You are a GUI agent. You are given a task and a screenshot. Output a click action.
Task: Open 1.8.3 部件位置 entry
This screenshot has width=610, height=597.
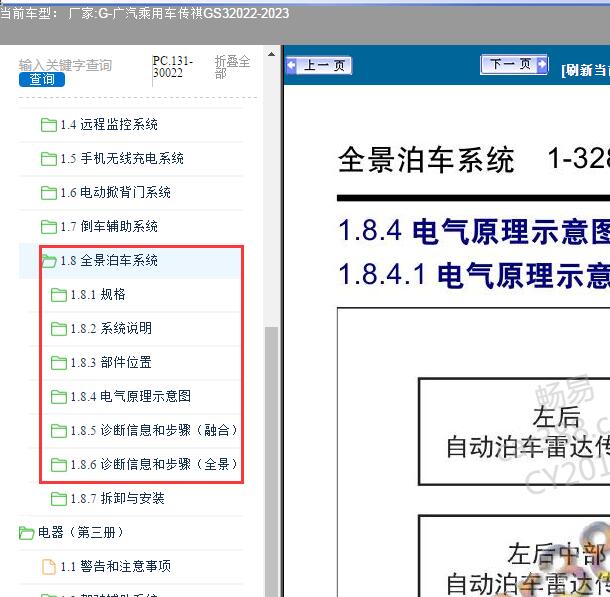click(111, 362)
